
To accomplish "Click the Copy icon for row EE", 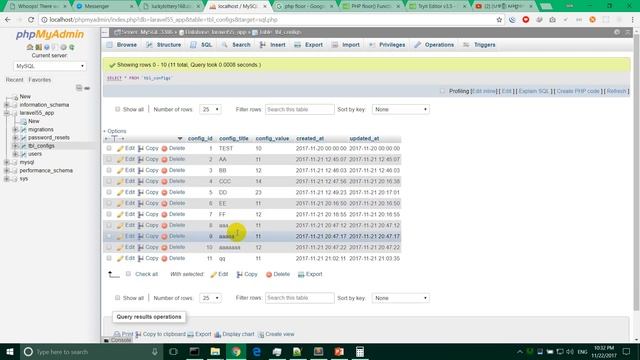I will tap(140, 204).
